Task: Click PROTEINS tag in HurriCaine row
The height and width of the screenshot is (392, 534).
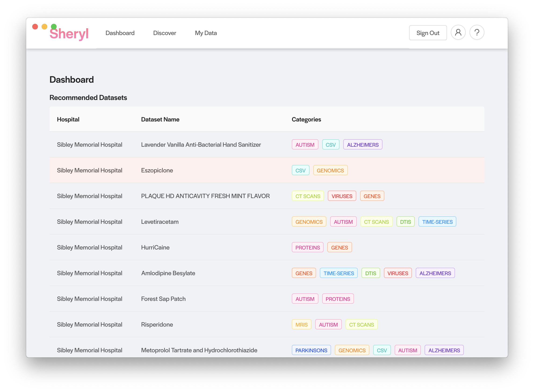Action: (x=307, y=247)
